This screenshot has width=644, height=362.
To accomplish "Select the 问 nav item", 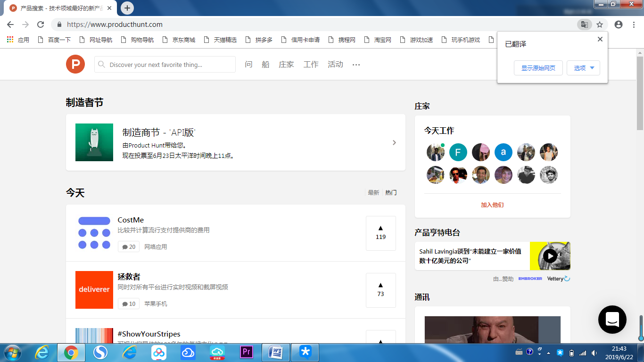I will tap(248, 65).
